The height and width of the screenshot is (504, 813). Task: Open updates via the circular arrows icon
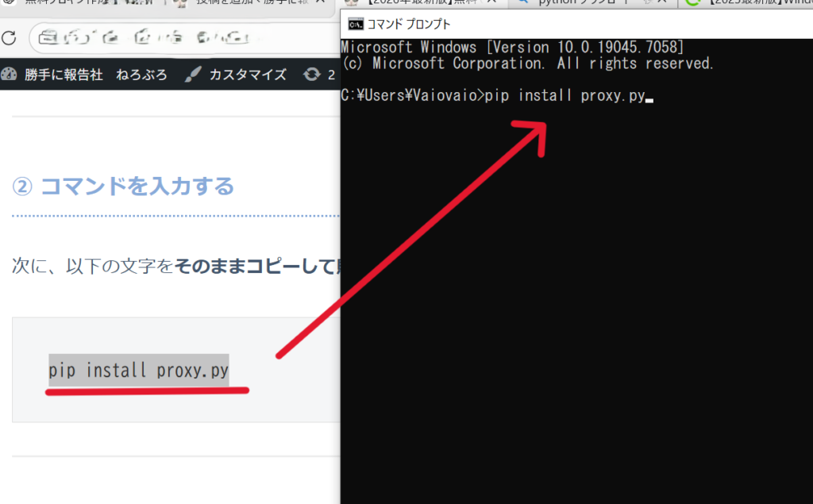(x=312, y=75)
